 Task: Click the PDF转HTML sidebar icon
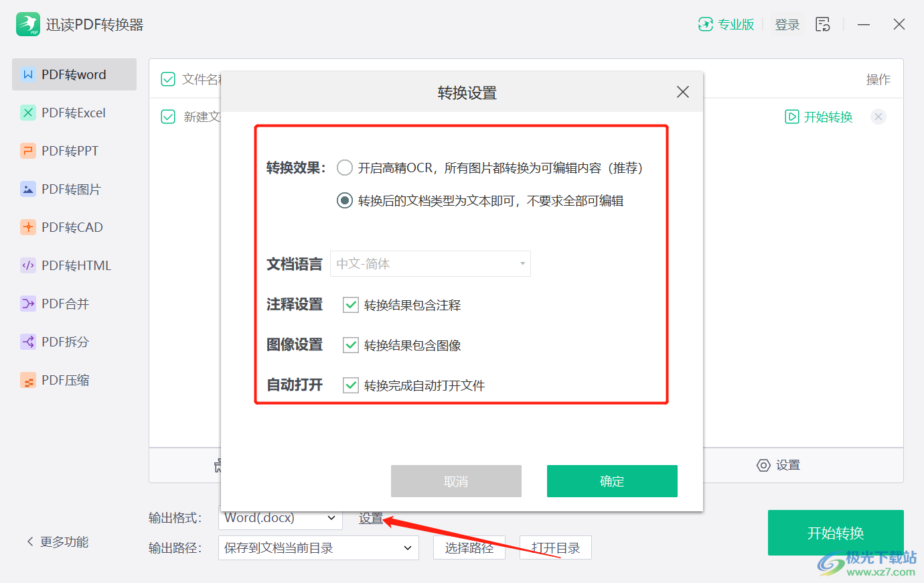(x=28, y=265)
